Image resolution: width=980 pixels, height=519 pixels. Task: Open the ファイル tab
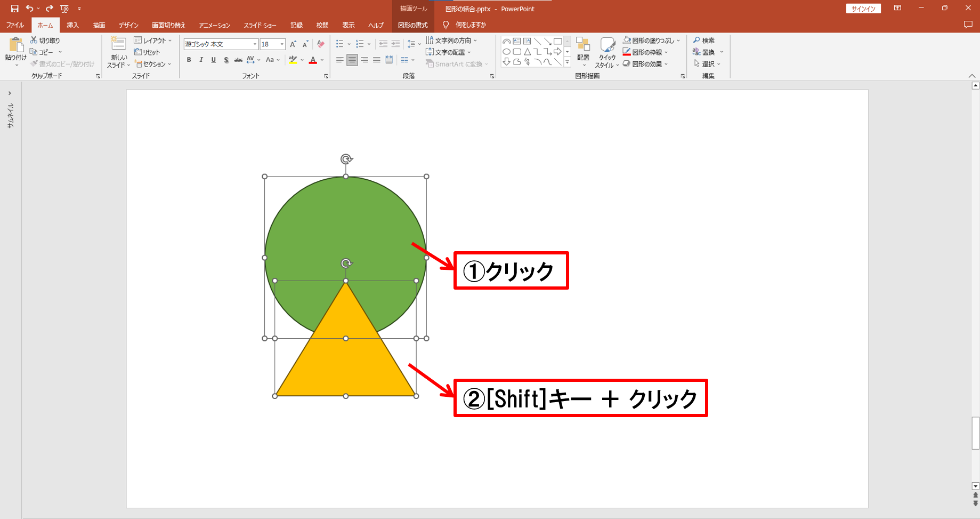15,25
